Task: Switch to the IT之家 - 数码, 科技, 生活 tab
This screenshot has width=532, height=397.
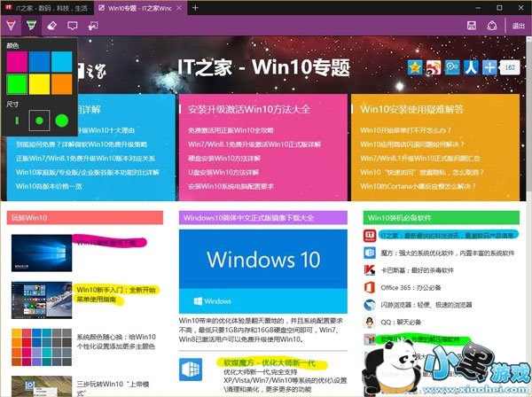Action: point(47,8)
